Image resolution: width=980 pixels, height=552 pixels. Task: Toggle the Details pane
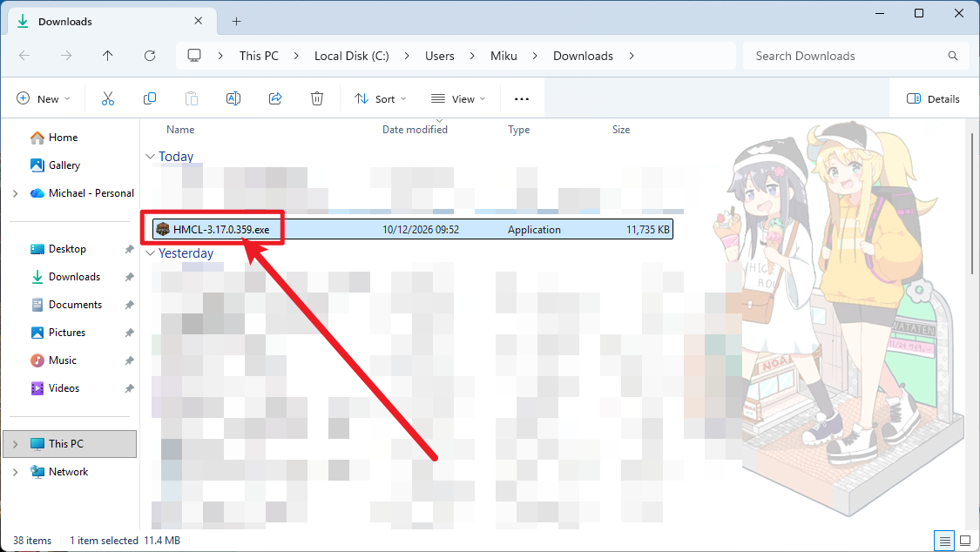(932, 98)
